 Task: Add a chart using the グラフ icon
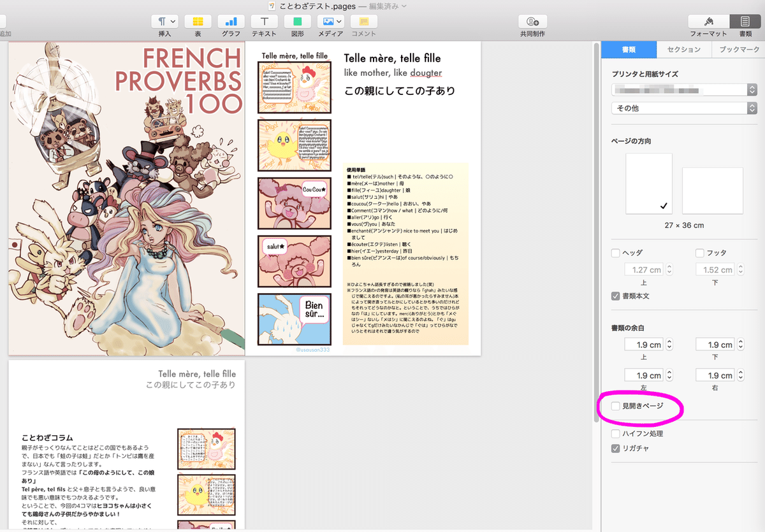(231, 21)
